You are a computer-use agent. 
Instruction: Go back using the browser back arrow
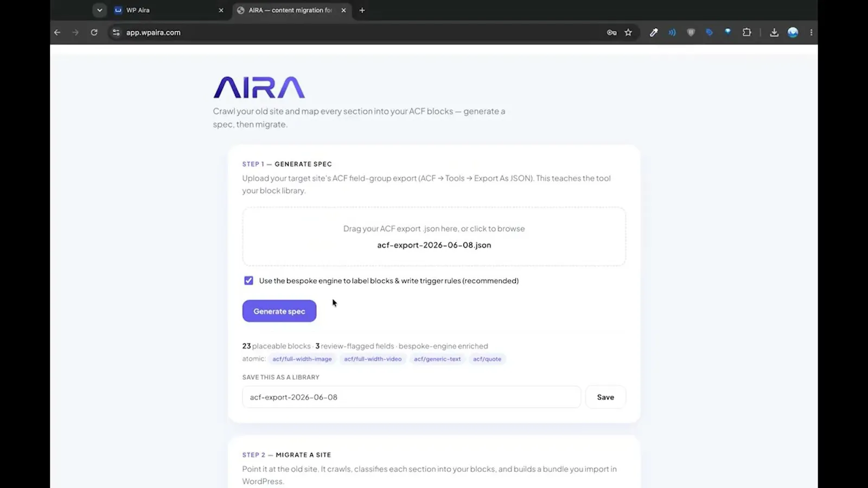[57, 33]
